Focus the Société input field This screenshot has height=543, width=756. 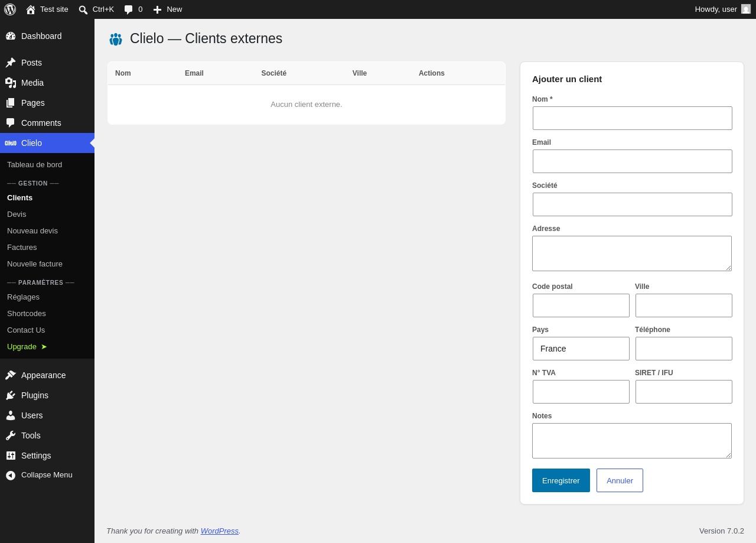click(633, 204)
